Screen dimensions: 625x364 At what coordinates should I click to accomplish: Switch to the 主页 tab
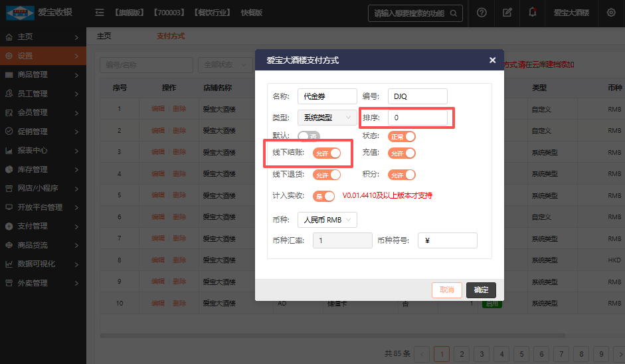pyautogui.click(x=104, y=36)
